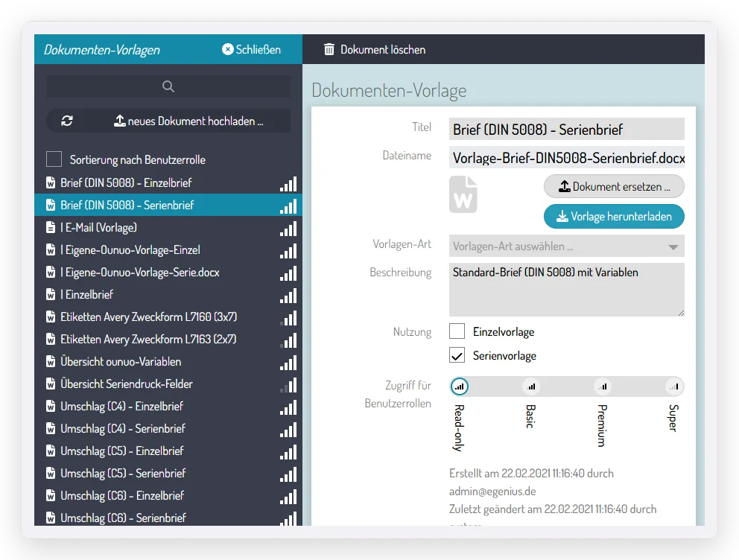739x560 pixels.
Task: Click role bars icon for Übersicht ounuo-Variablen
Action: pyautogui.click(x=288, y=363)
